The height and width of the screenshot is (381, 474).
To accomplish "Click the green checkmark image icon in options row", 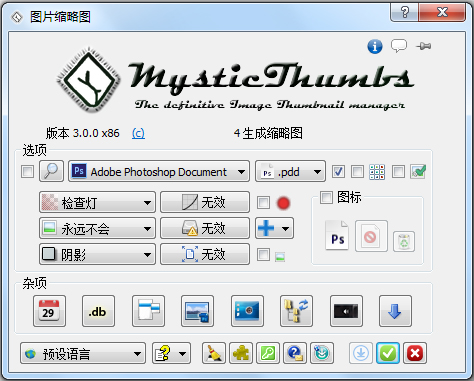I will [x=418, y=172].
